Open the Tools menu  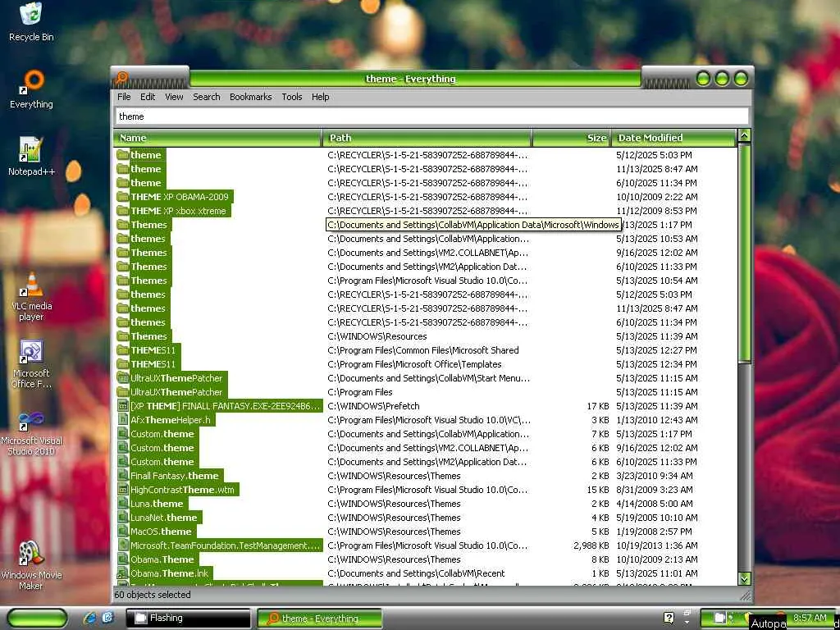(x=291, y=97)
